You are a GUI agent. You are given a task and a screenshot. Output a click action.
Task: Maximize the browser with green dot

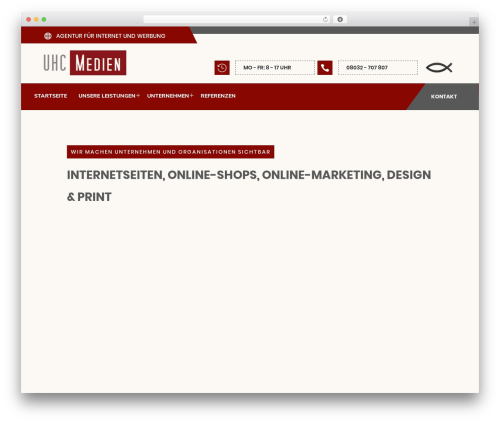[x=44, y=20]
